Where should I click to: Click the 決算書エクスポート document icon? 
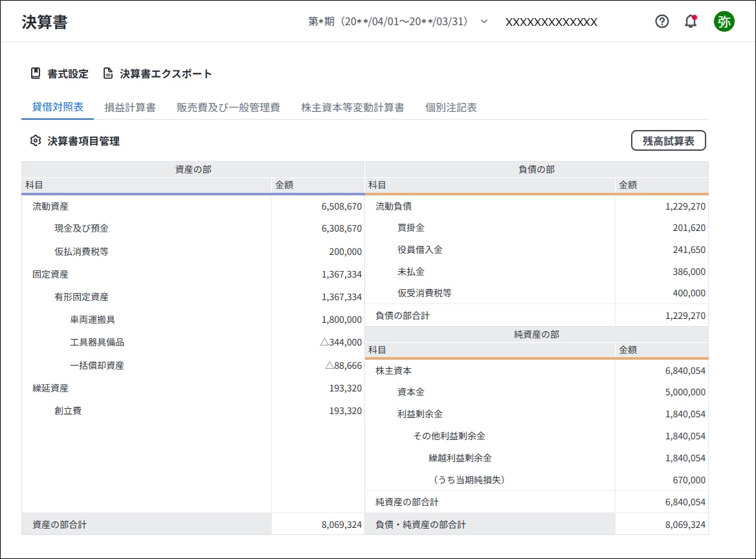pyautogui.click(x=108, y=73)
